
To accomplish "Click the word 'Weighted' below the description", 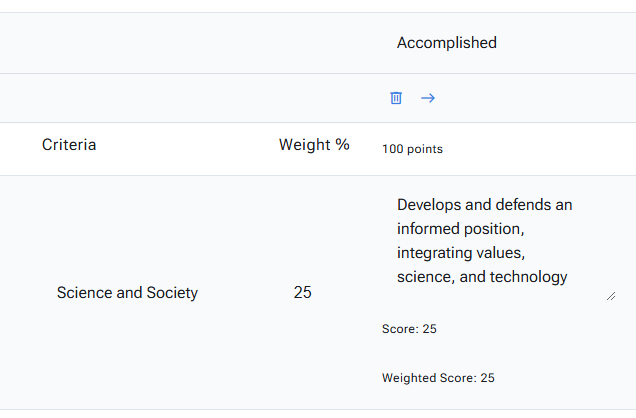I will click(411, 378).
